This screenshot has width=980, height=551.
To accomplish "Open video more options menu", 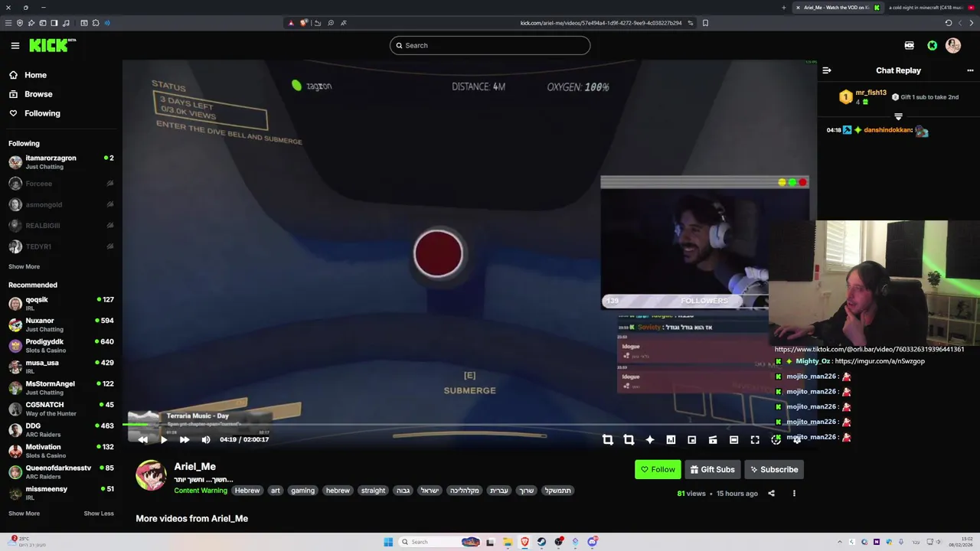I will pos(794,494).
